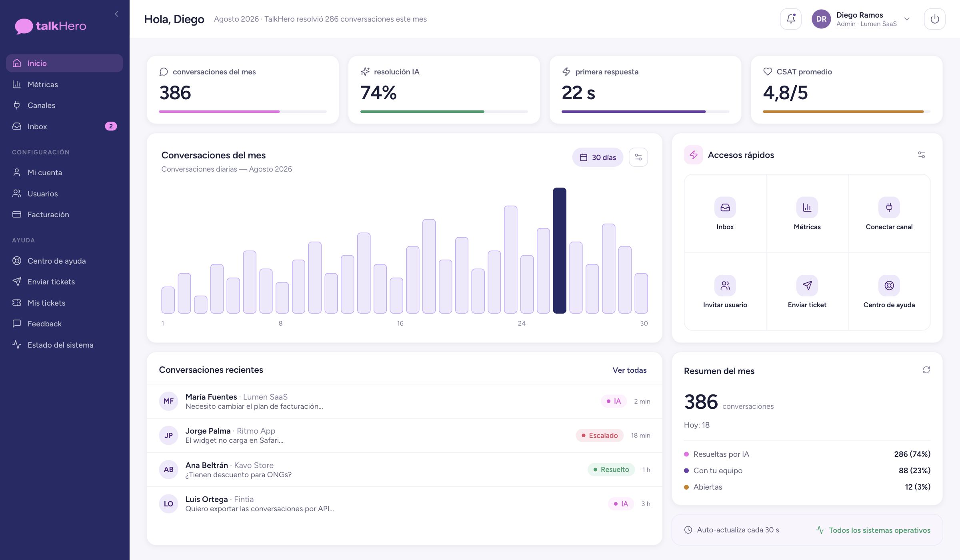Open the chart filter settings icon
The height and width of the screenshot is (560, 960).
click(x=638, y=157)
